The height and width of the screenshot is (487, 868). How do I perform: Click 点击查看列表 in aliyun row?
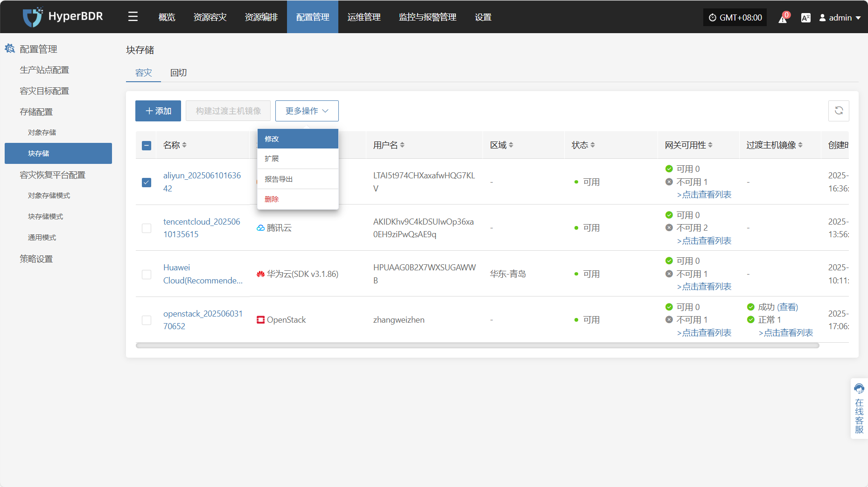(704, 194)
